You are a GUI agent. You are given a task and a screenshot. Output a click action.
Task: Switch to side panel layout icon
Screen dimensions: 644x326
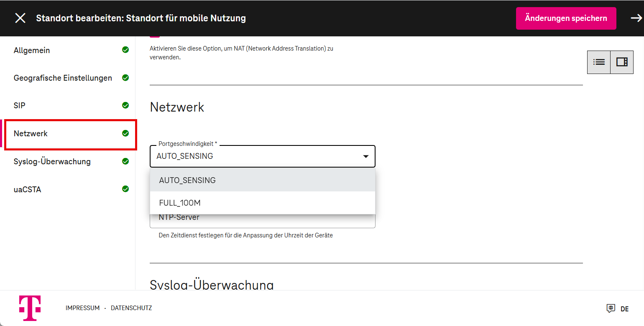click(x=622, y=62)
